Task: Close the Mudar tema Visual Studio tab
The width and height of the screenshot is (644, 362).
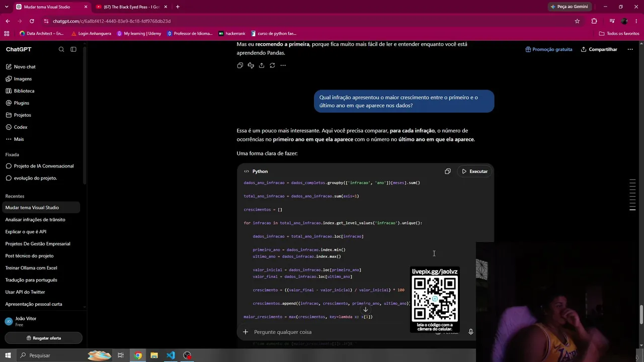Action: point(86,7)
